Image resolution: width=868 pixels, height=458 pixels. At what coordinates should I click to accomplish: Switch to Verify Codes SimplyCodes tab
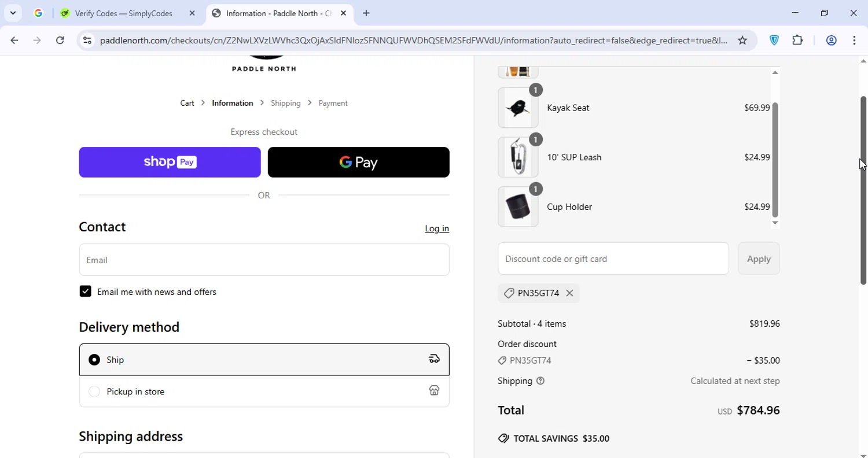[123, 13]
